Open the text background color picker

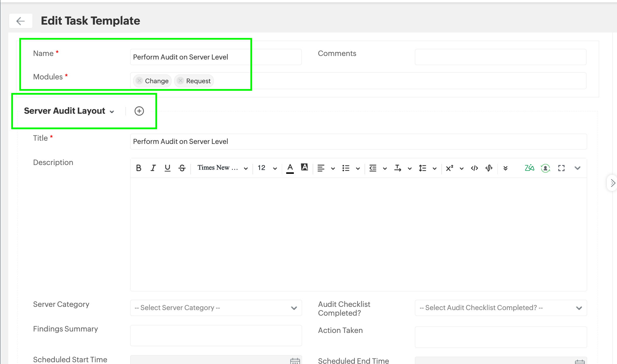304,167
